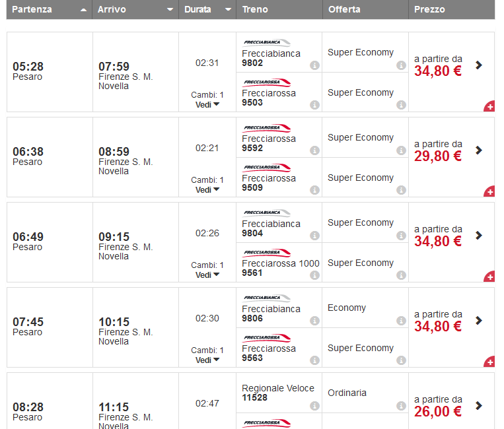This screenshot has width=504, height=429.
Task: Select the 29,80 € fare arrow
Action: (479, 150)
